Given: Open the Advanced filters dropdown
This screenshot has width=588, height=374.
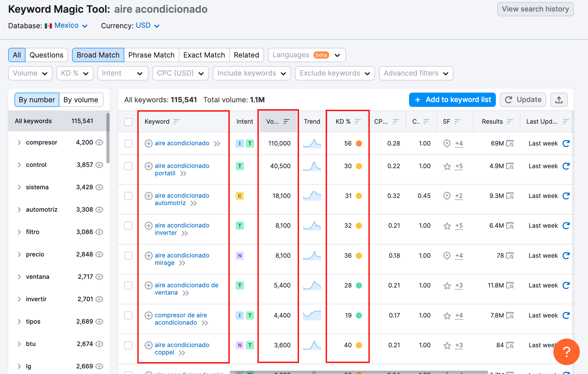Looking at the screenshot, I should 416,73.
